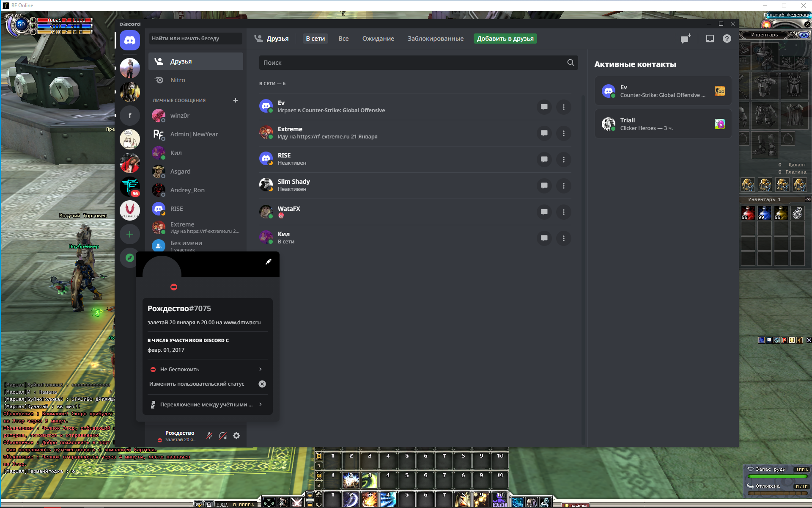The image size is (812, 508).
Task: Click Найти или начать беседу field
Action: click(x=196, y=39)
